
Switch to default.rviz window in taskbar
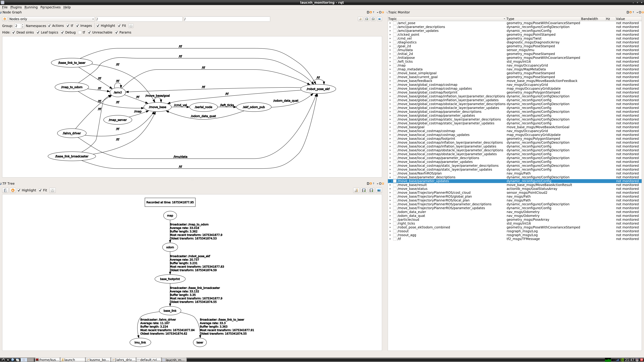click(x=149, y=360)
